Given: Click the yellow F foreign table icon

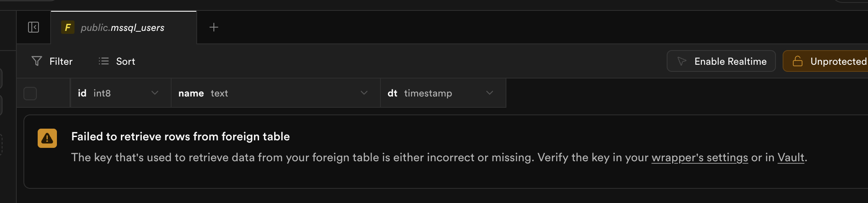Looking at the screenshot, I should pos(68,28).
